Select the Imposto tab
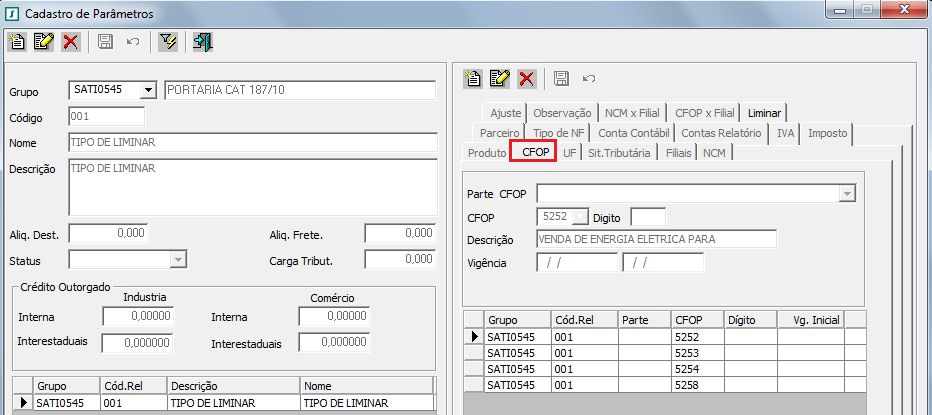932x415 pixels. tap(827, 133)
